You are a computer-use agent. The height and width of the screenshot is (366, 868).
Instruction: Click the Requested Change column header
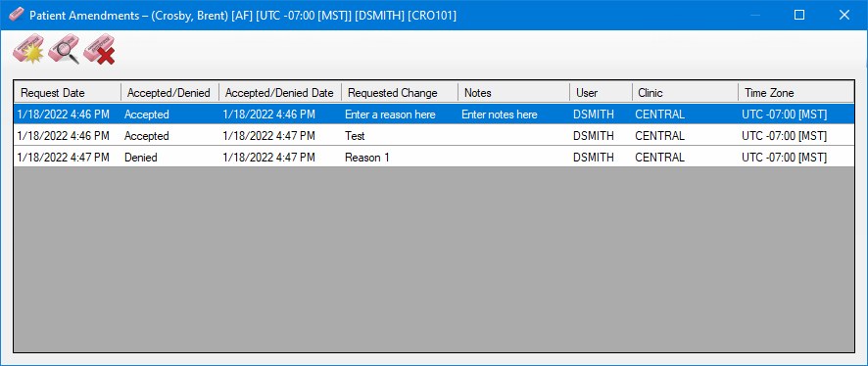(x=400, y=92)
